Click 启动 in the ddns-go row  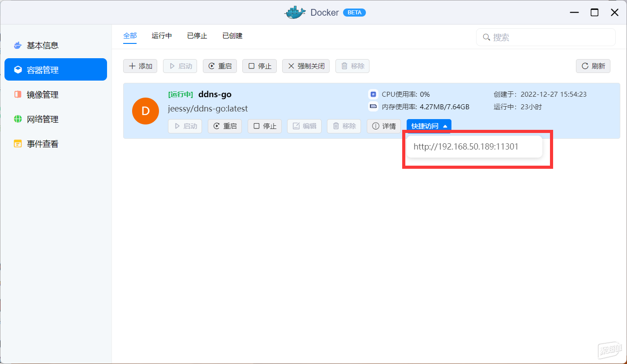[185, 126]
